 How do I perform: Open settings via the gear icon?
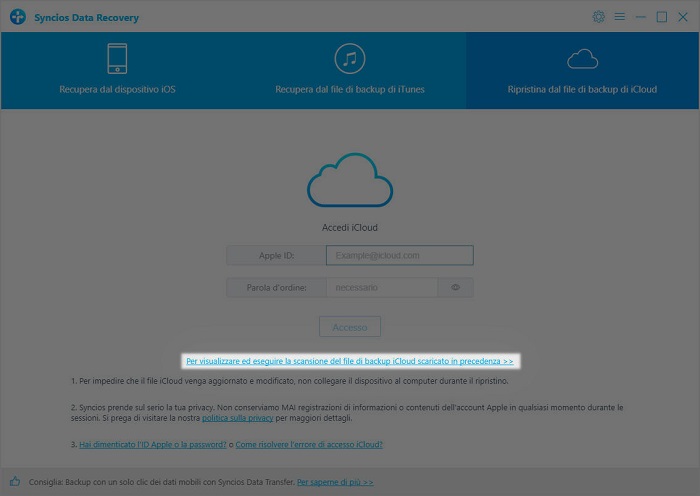[x=598, y=17]
